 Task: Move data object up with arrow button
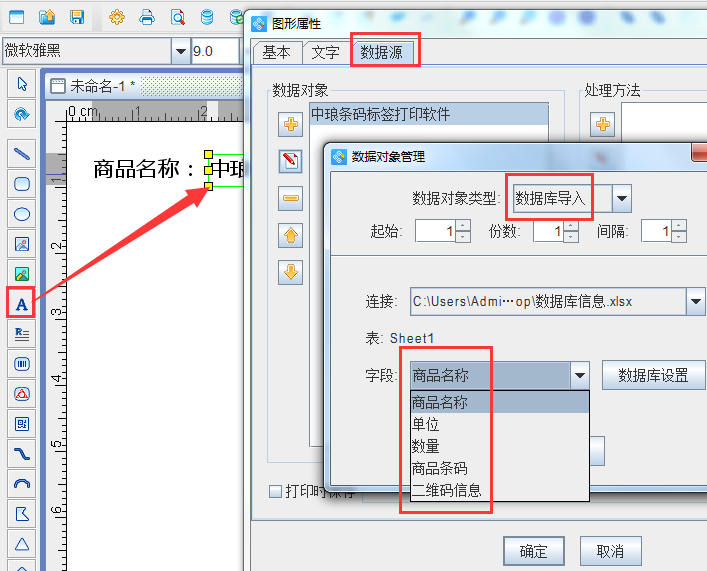tap(290, 235)
